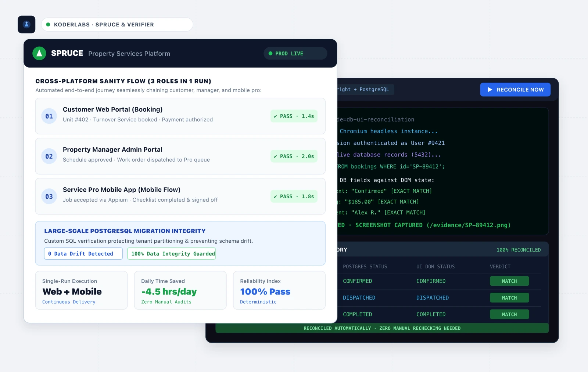Click the PASS · 1.4s badge

click(294, 116)
